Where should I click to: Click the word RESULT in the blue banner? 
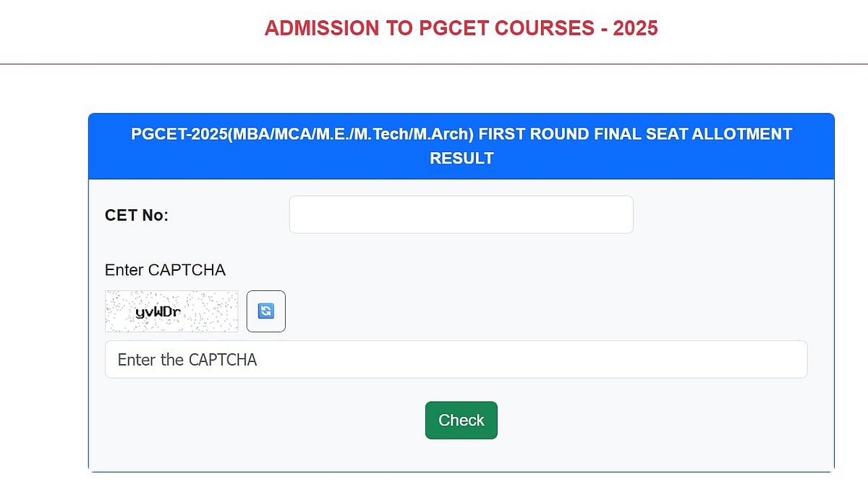(461, 158)
